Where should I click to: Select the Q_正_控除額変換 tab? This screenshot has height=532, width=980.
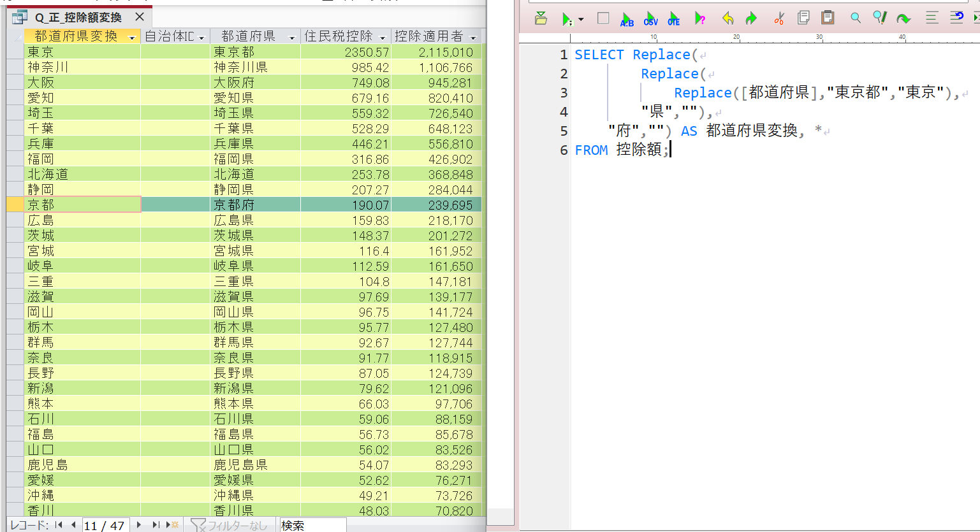78,17
